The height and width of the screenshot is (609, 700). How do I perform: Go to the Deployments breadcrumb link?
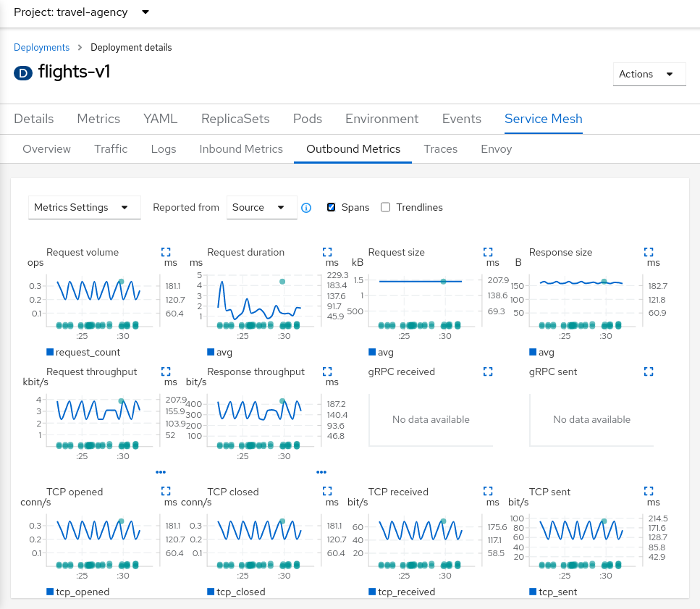pyautogui.click(x=41, y=47)
